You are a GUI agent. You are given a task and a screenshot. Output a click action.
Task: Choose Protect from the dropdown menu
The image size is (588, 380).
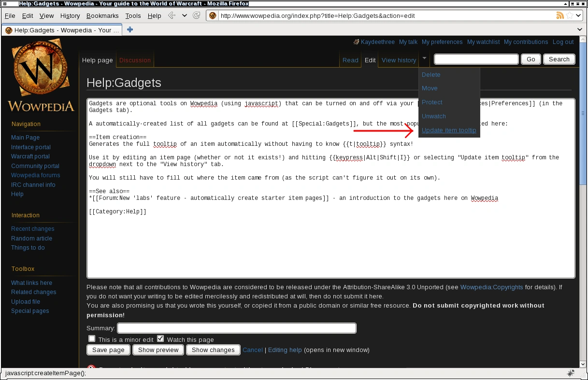click(x=432, y=102)
